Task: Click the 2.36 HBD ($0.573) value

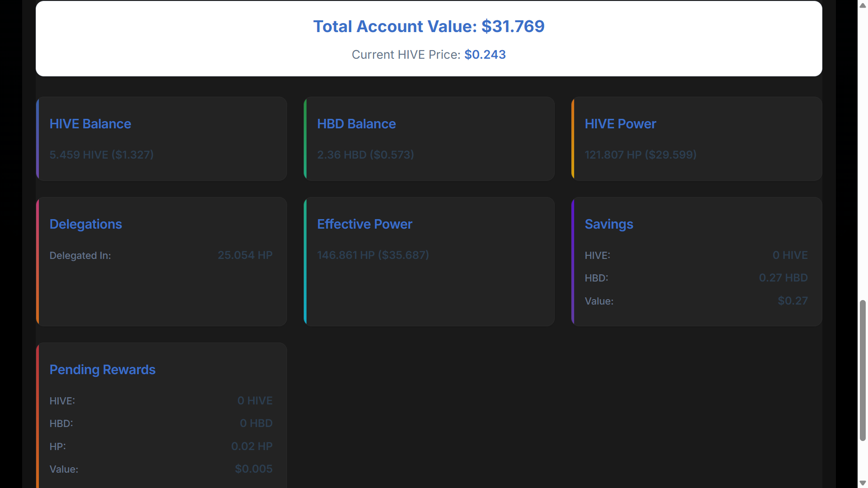Action: coord(366,155)
